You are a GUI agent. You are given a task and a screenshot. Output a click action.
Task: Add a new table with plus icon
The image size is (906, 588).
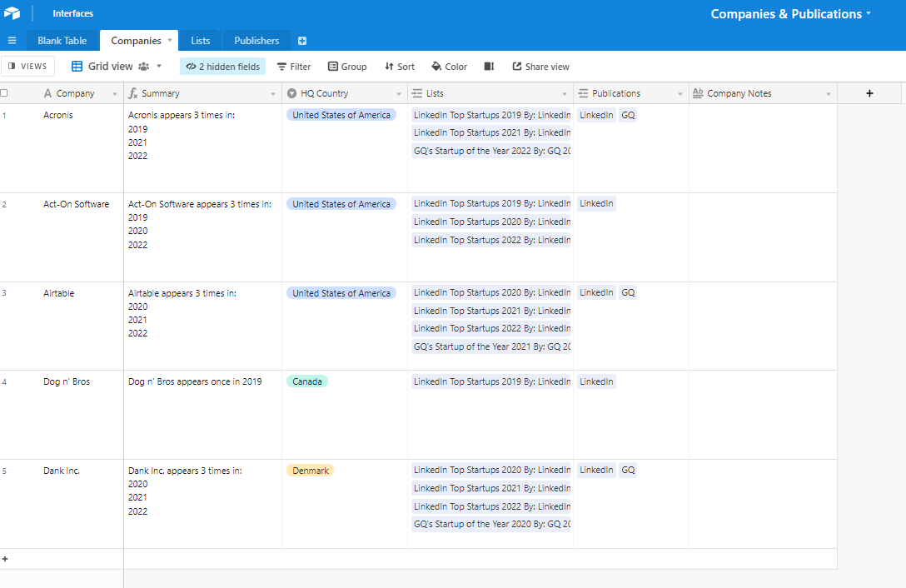302,41
